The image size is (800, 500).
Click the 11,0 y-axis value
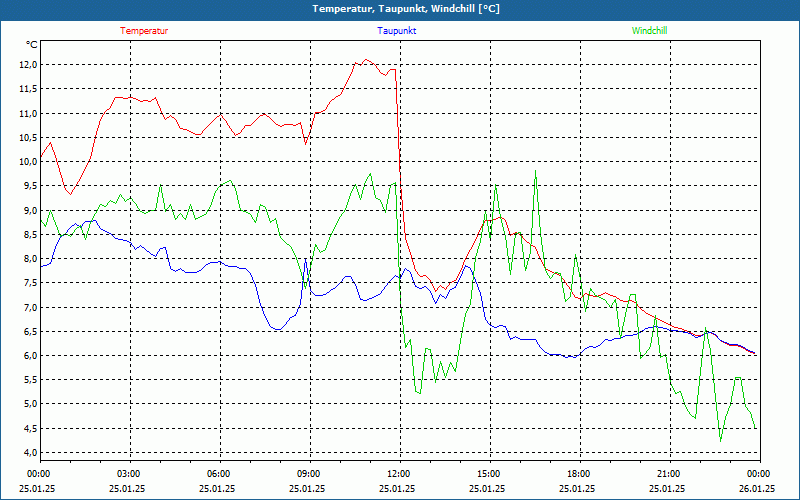pos(29,113)
